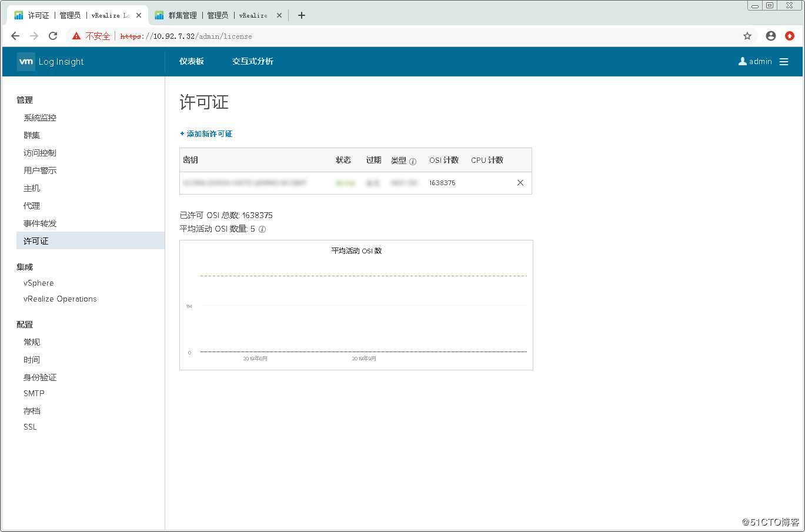Open vRealize Operations integration page
This screenshot has height=532, width=805.
[x=60, y=299]
